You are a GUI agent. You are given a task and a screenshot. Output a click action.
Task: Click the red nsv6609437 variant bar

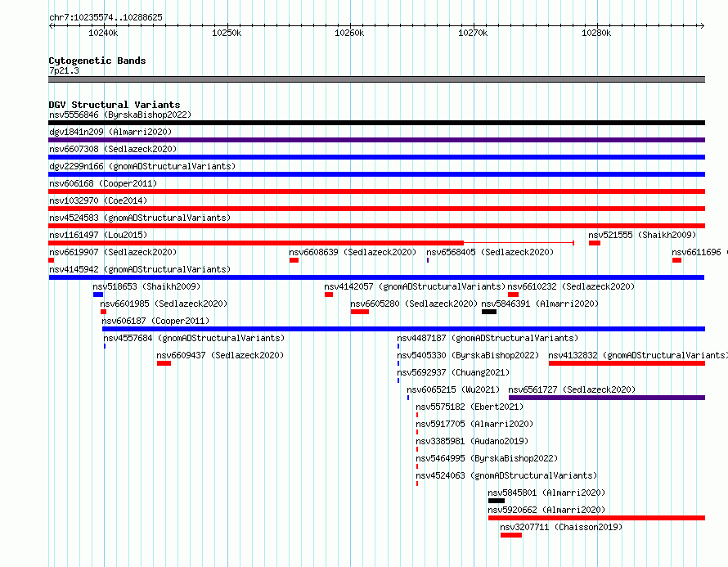(x=164, y=363)
